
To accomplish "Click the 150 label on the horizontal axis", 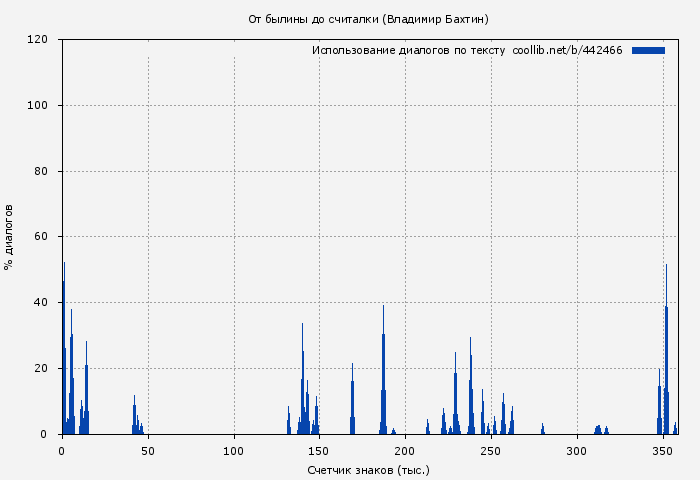I will coord(319,451).
